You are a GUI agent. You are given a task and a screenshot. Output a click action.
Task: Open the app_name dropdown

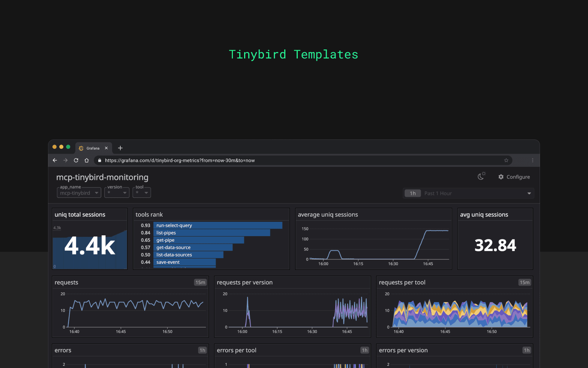(79, 193)
